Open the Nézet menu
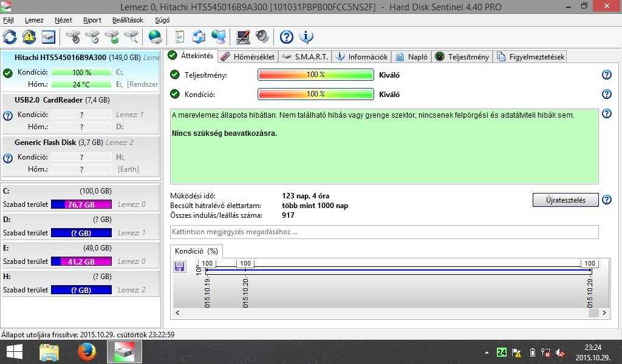 click(x=63, y=20)
